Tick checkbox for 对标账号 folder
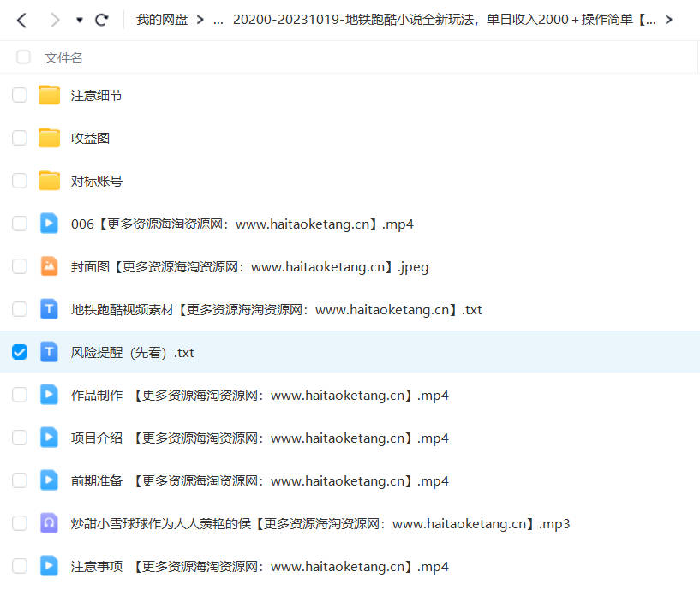Image resolution: width=700 pixels, height=602 pixels. coord(20,181)
